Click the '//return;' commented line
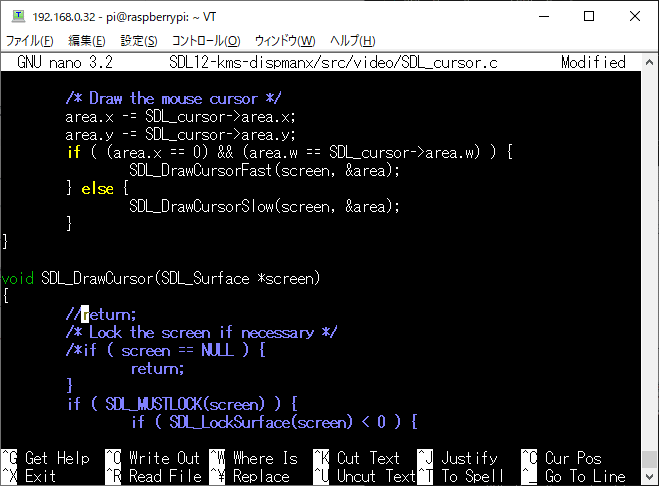This screenshot has height=486, width=659. pyautogui.click(x=101, y=314)
